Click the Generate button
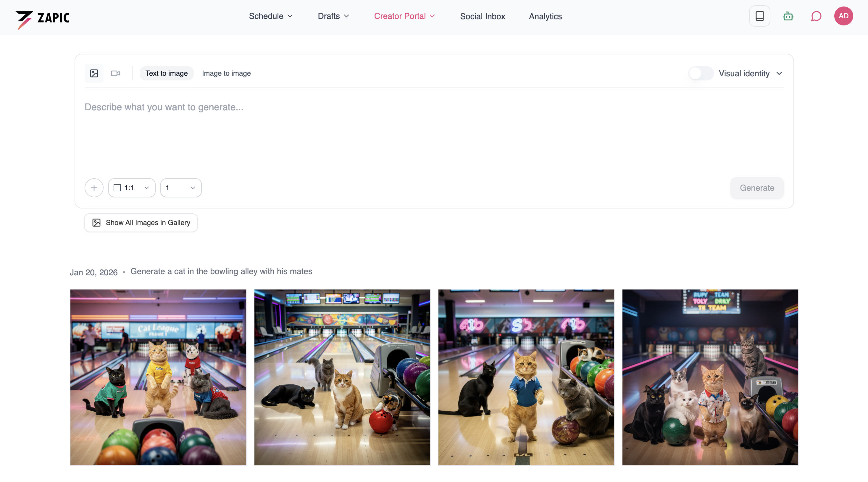The image size is (868, 482). [756, 187]
